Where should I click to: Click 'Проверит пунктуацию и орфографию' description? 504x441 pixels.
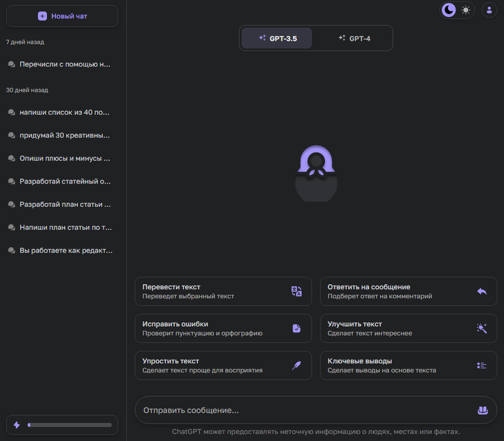[x=202, y=334]
